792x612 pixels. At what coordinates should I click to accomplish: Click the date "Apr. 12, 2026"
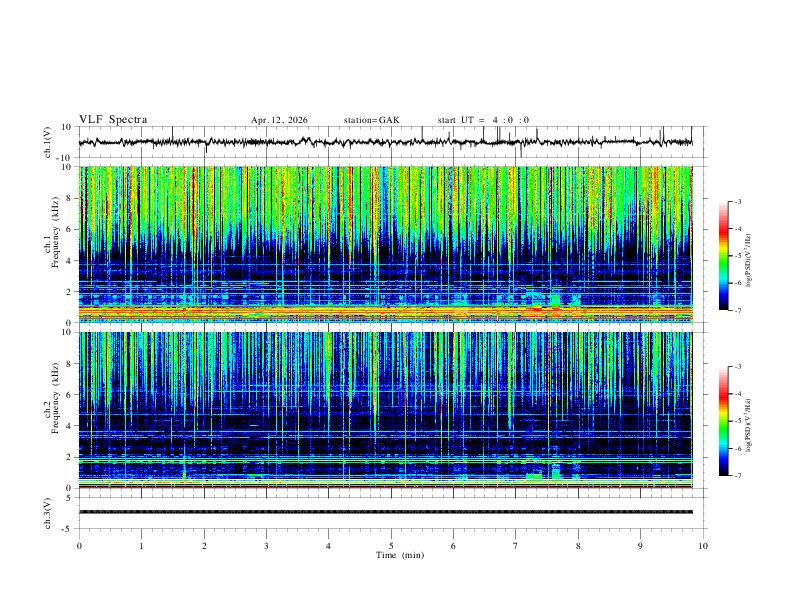coord(279,120)
